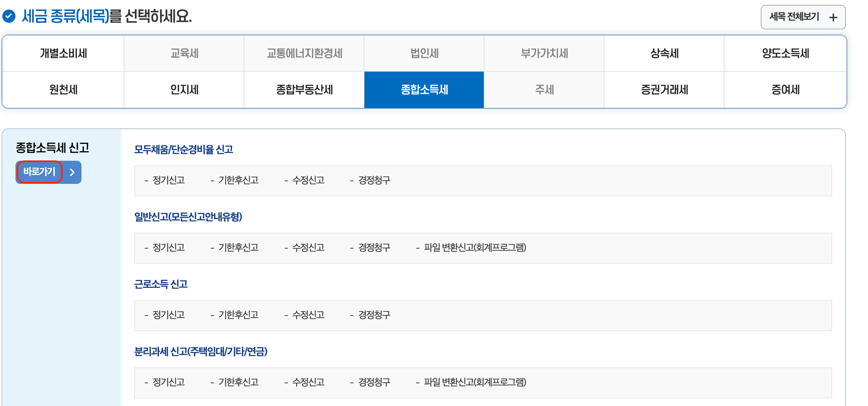This screenshot has height=406, width=868.
Task: Select the 종합소득세 tax tab
Action: click(x=424, y=90)
